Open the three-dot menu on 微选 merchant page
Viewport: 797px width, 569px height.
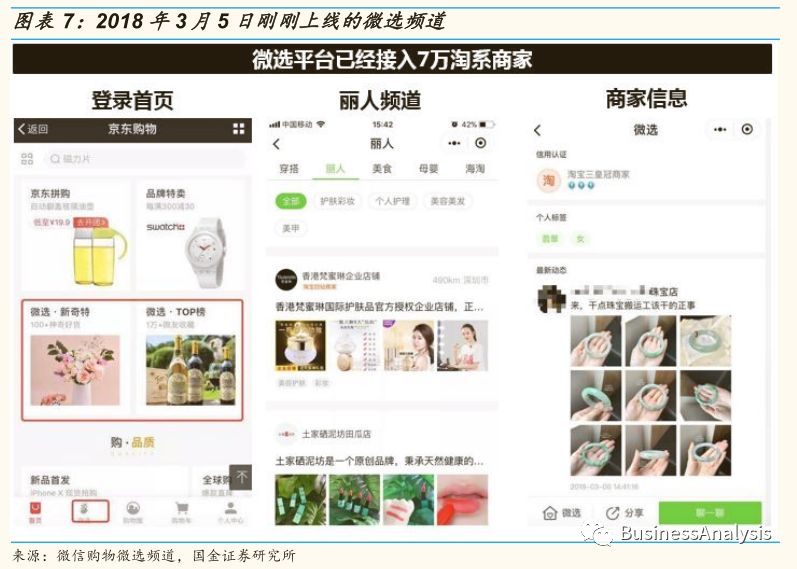click(720, 130)
